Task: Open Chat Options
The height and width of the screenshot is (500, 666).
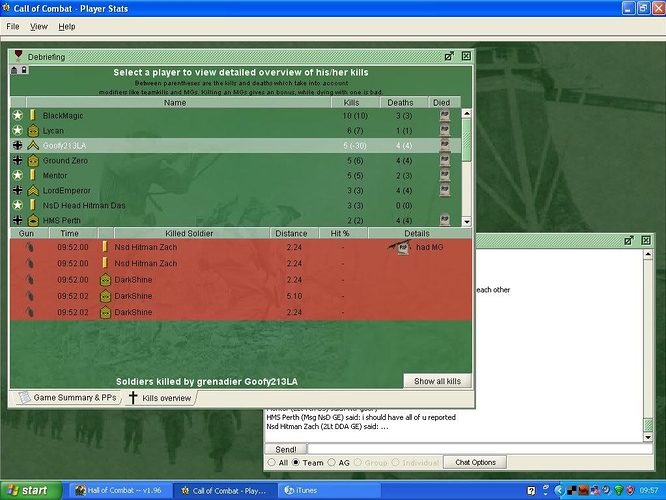Action: tap(475, 462)
